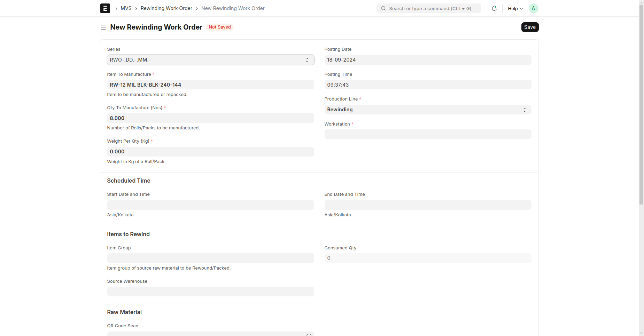
Task: Expand the Help dropdown menu
Action: click(515, 8)
